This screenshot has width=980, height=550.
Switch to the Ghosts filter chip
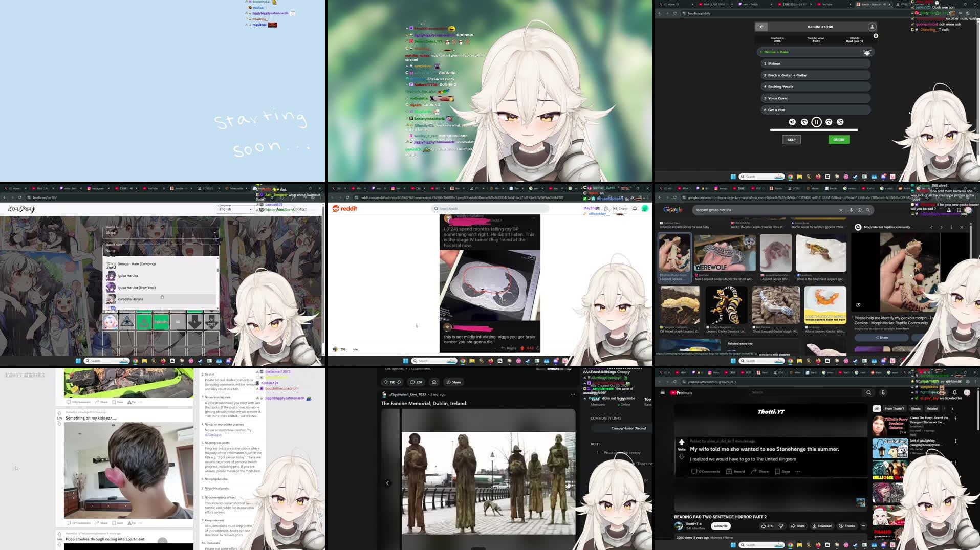tap(916, 409)
